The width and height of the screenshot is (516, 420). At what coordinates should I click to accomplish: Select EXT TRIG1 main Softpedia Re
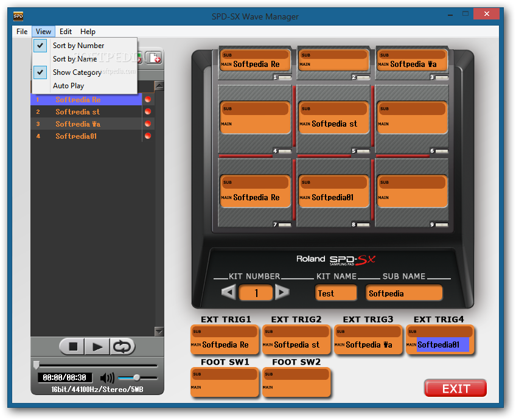click(225, 345)
